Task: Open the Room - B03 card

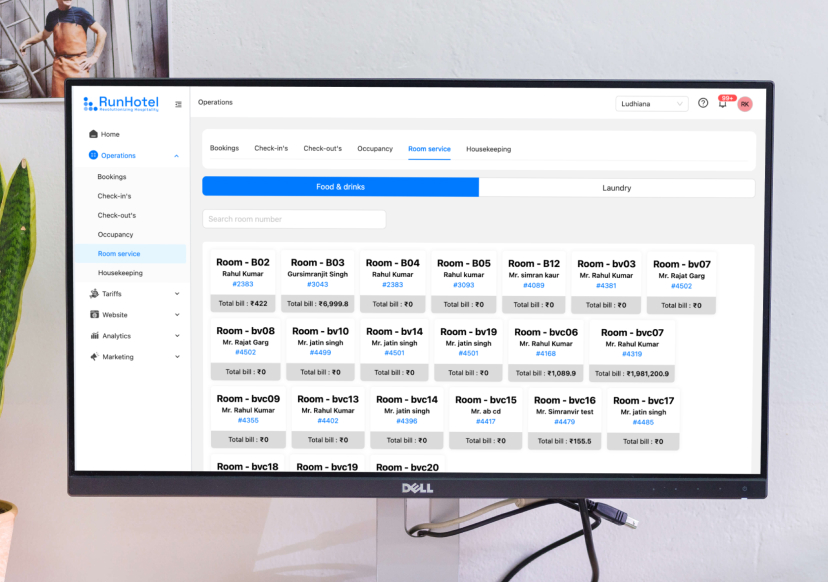Action: (x=317, y=282)
